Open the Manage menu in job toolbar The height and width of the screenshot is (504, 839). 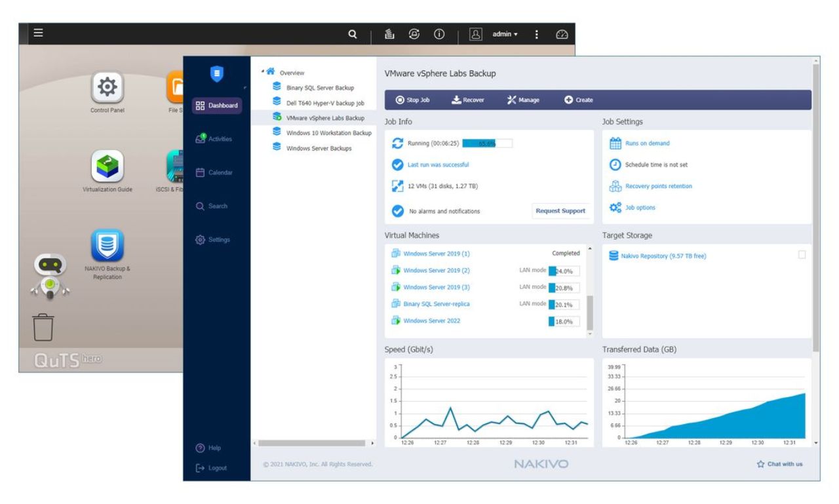pyautogui.click(x=523, y=100)
